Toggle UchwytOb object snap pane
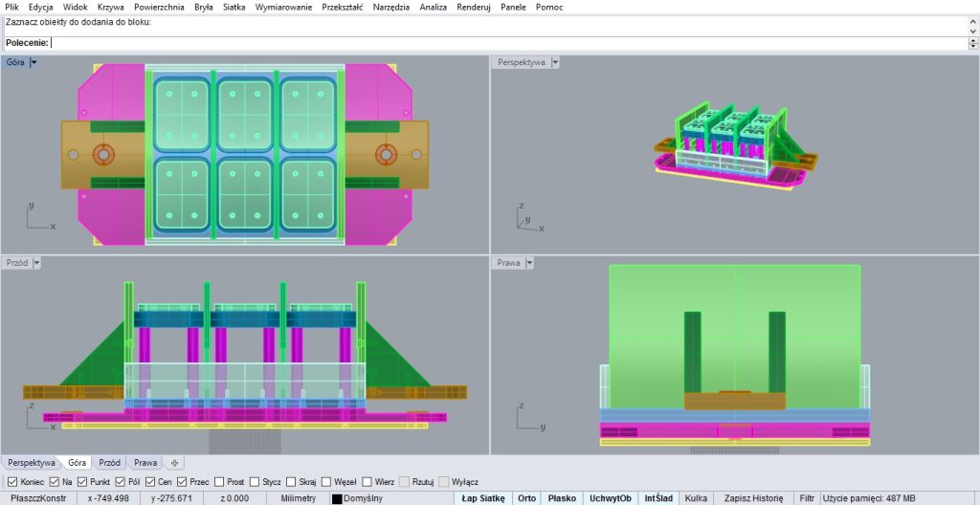Screen dimensions: 980x505 pos(611,498)
